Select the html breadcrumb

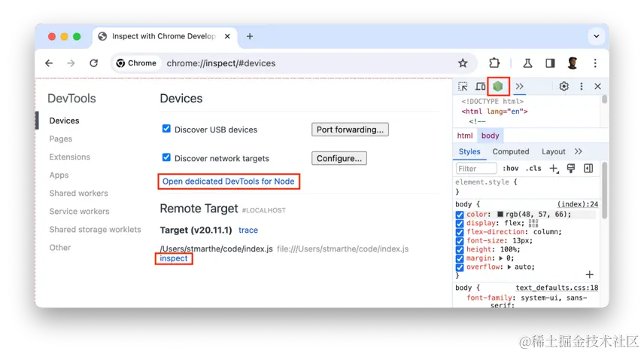465,136
